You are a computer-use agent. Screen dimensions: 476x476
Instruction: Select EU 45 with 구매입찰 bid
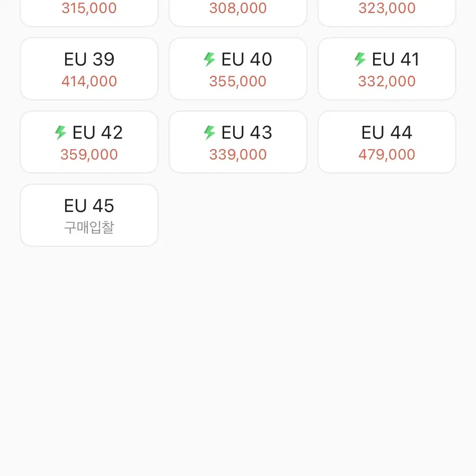tap(89, 215)
